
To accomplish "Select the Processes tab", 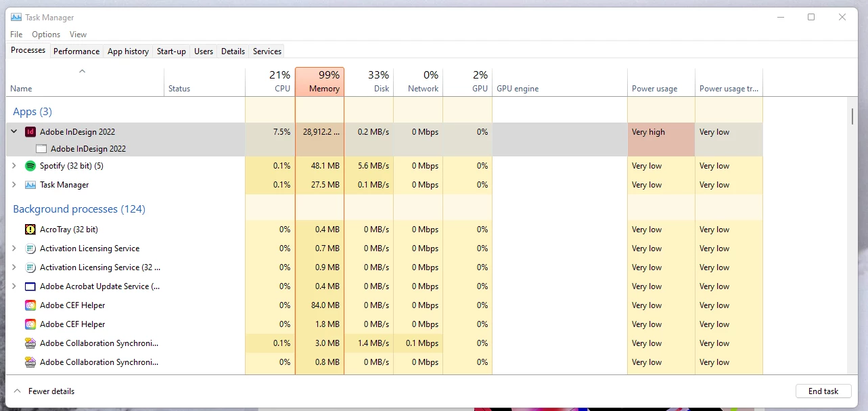I will 28,50.
